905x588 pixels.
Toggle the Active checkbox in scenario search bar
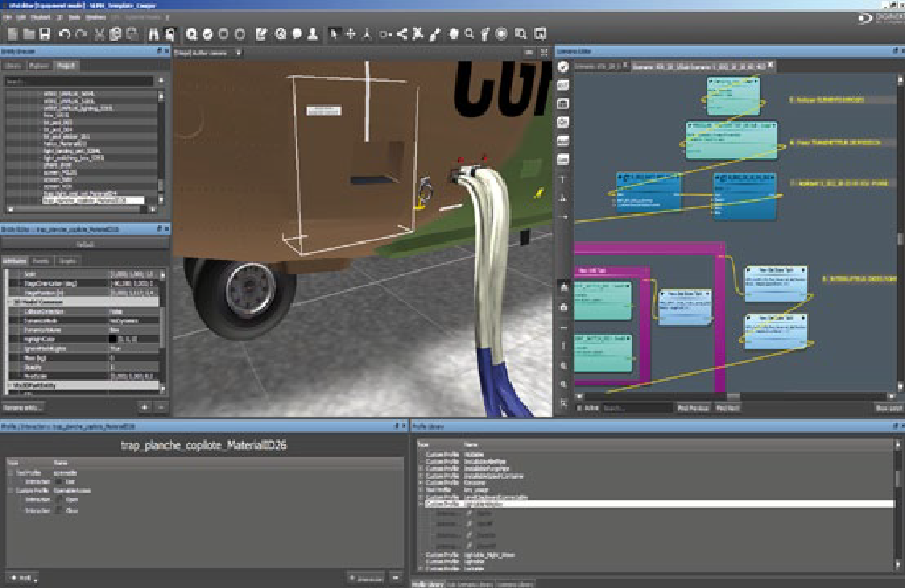(580, 409)
